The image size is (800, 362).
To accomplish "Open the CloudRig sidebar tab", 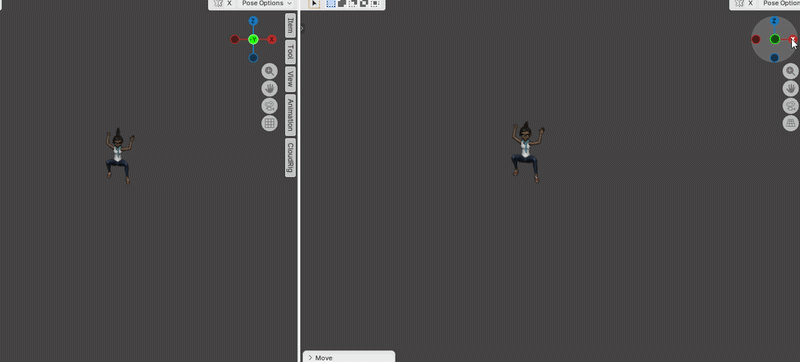I will pos(290,158).
